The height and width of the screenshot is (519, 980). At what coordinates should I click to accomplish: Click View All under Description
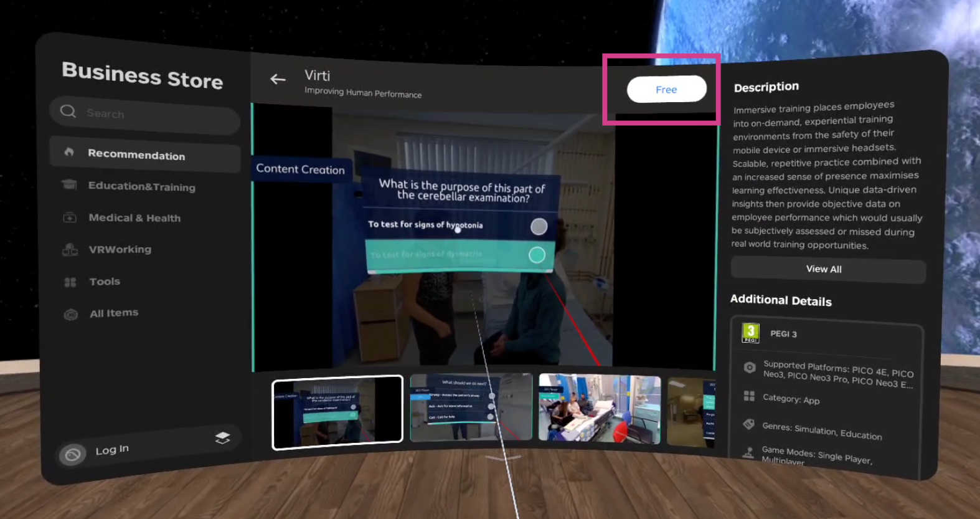[827, 270]
